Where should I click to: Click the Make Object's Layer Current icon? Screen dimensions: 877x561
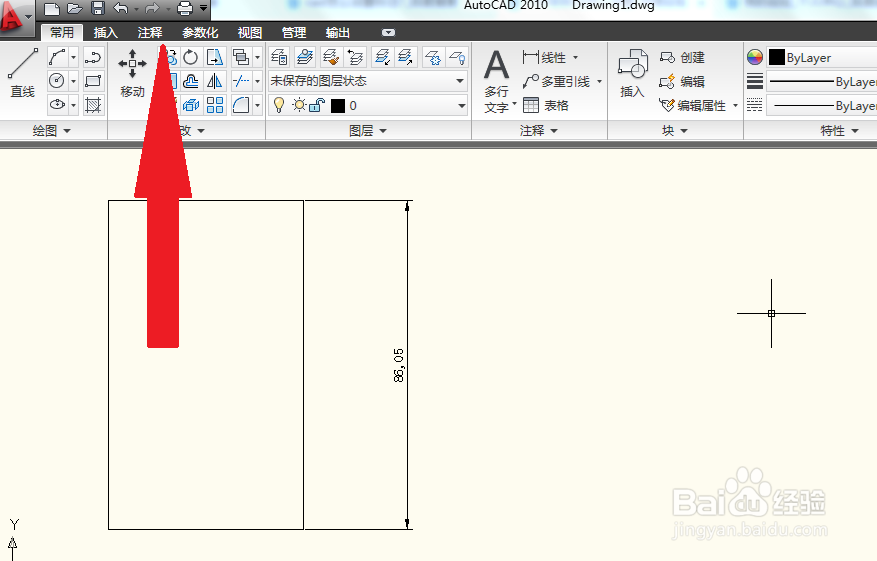click(305, 57)
